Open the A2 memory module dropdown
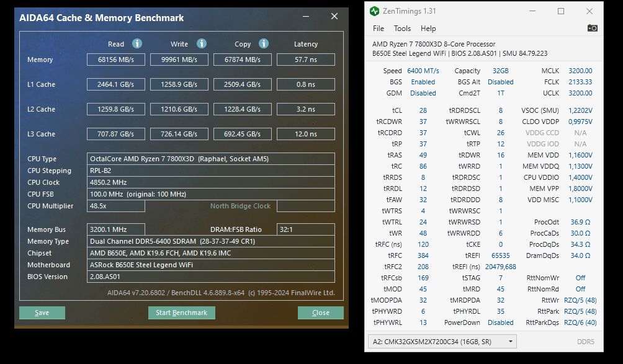Image resolution: width=623 pixels, height=364 pixels. (442, 342)
